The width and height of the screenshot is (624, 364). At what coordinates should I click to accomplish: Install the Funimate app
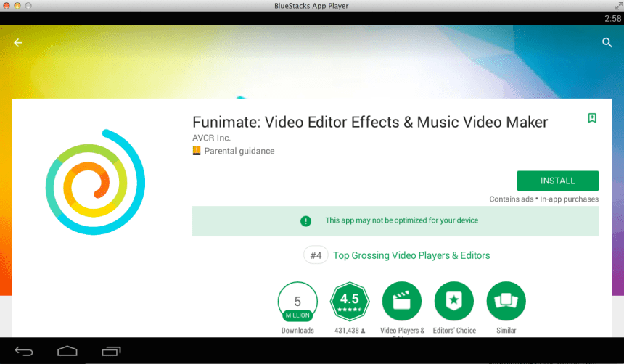557,181
